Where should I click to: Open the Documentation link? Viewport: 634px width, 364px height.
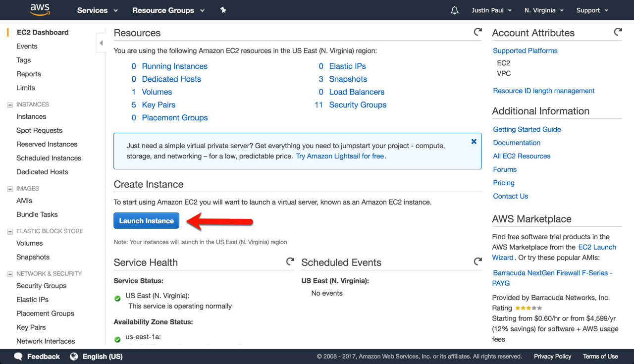pos(517,143)
